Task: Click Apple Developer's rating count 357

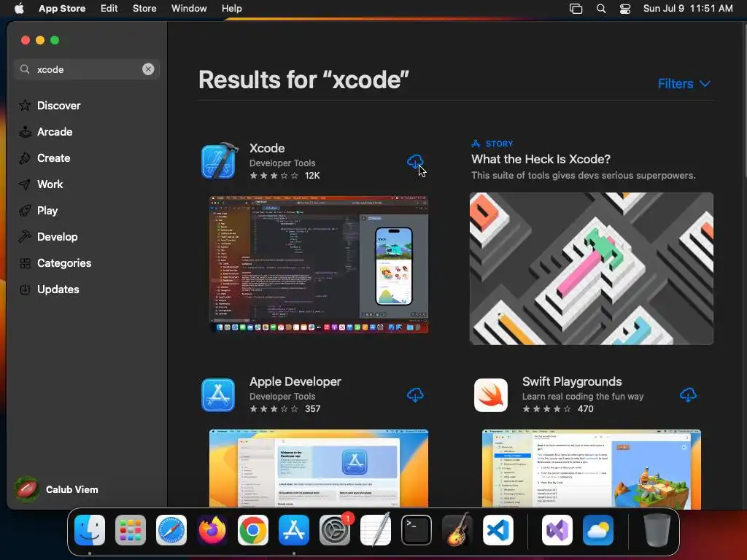Action: point(312,408)
